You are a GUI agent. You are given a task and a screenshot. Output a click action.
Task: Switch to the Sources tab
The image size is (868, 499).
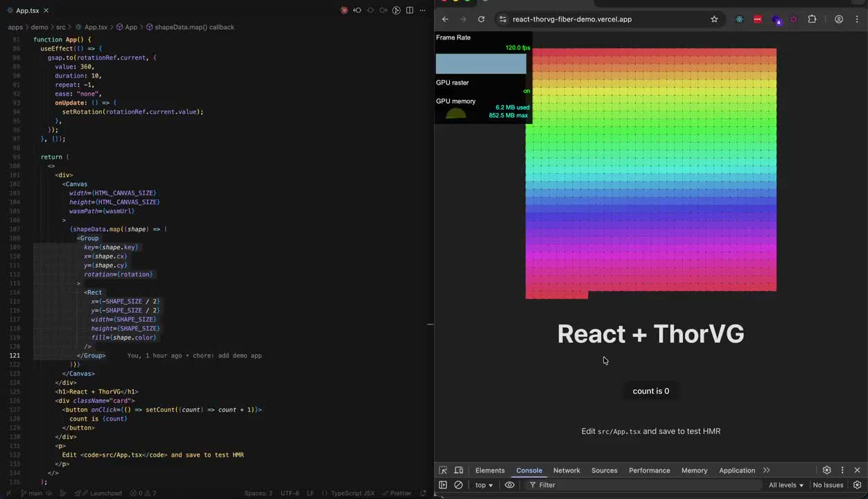[604, 471]
